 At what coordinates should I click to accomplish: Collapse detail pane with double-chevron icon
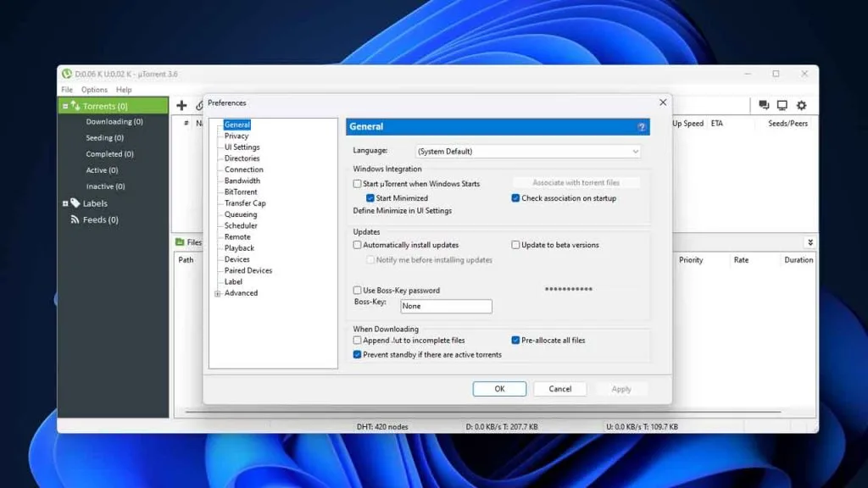tap(810, 242)
